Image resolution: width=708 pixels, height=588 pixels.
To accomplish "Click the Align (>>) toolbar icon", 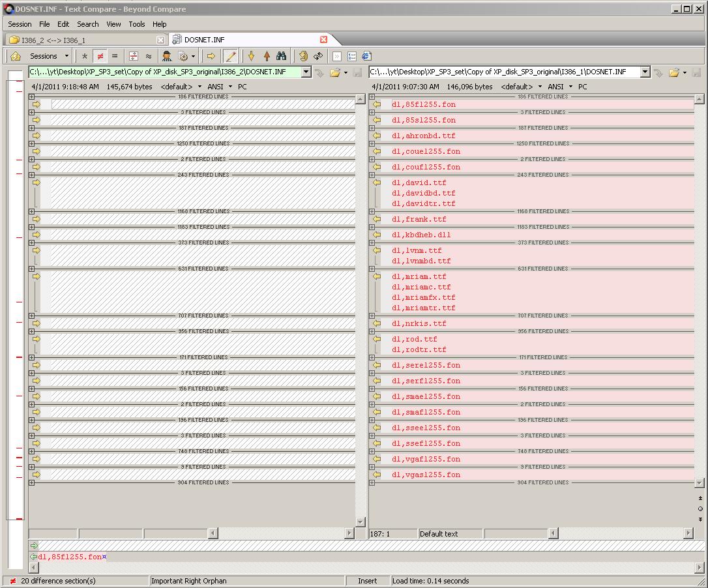I will pyautogui.click(x=337, y=57).
